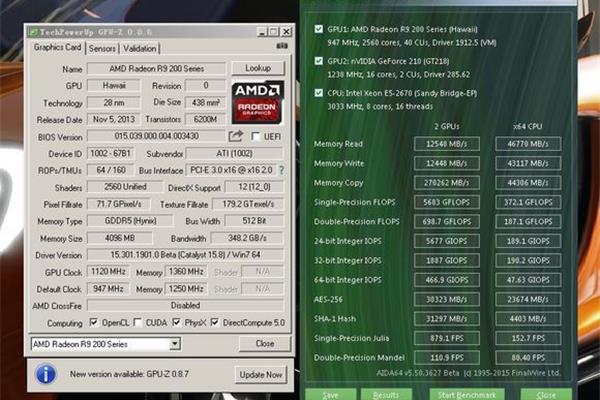Click Memory Copy 270262 MB/s result
600x400 pixels.
[447, 183]
